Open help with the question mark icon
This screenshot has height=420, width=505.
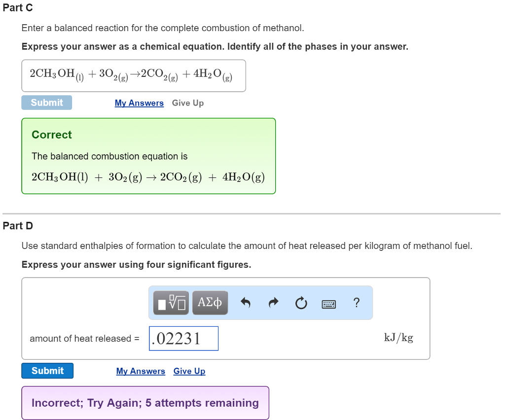coord(356,303)
